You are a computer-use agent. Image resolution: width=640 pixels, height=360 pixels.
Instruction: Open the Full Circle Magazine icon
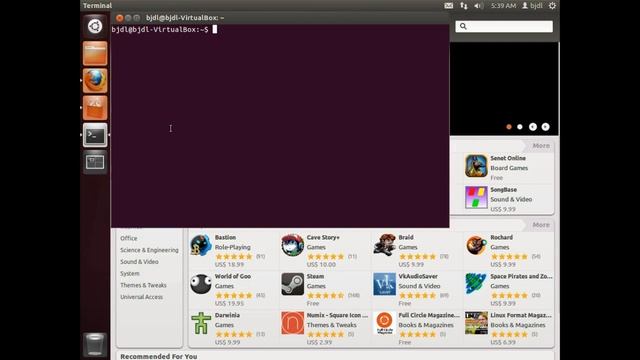[384, 323]
